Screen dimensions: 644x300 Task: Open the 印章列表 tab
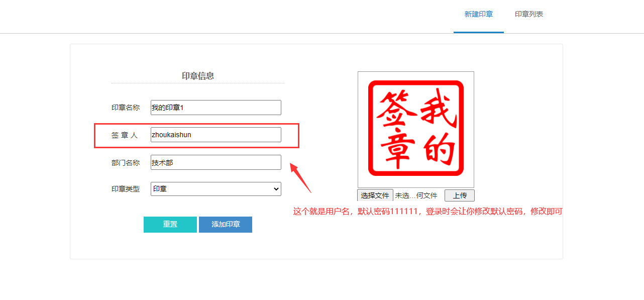[x=529, y=15]
